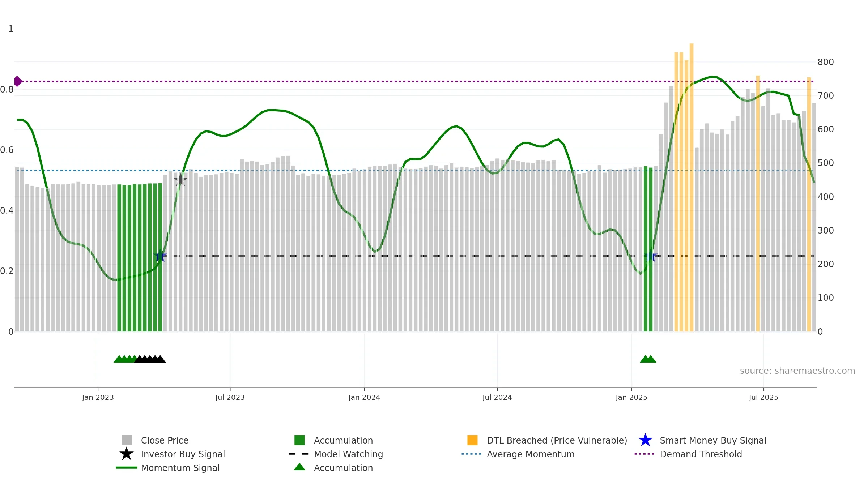The width and height of the screenshot is (868, 488).
Task: Toggle Average Momentum line in legend
Action: [x=531, y=454]
